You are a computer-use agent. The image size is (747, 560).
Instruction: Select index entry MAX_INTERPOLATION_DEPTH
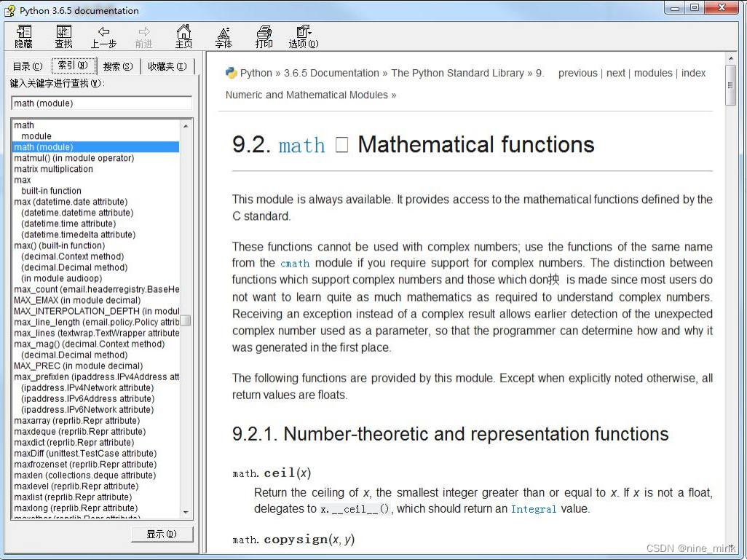click(97, 311)
